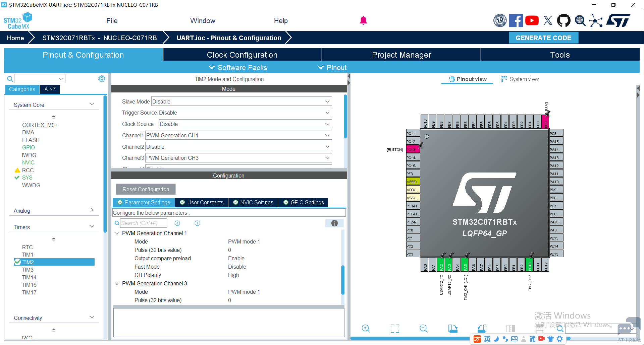Screen dimensions: 644x345
Task: Toggle the TIM2 enabled checkmark in Timers
Action: pyautogui.click(x=17, y=262)
